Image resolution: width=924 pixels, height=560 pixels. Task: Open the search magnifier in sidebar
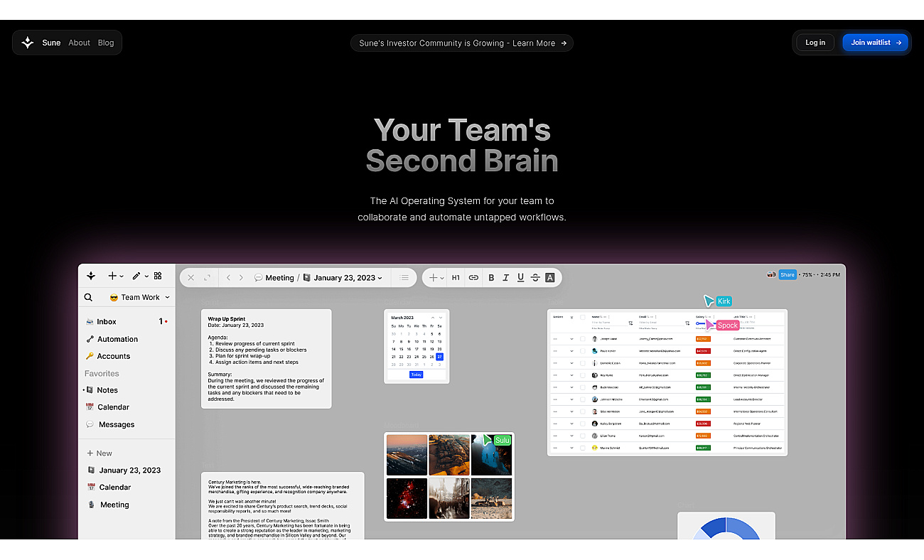[88, 297]
